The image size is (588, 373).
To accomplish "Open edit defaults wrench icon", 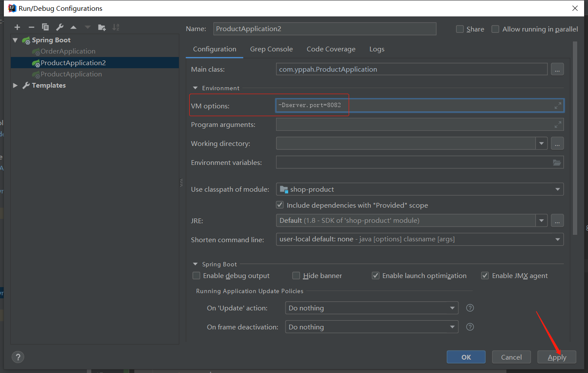I will pyautogui.click(x=60, y=27).
